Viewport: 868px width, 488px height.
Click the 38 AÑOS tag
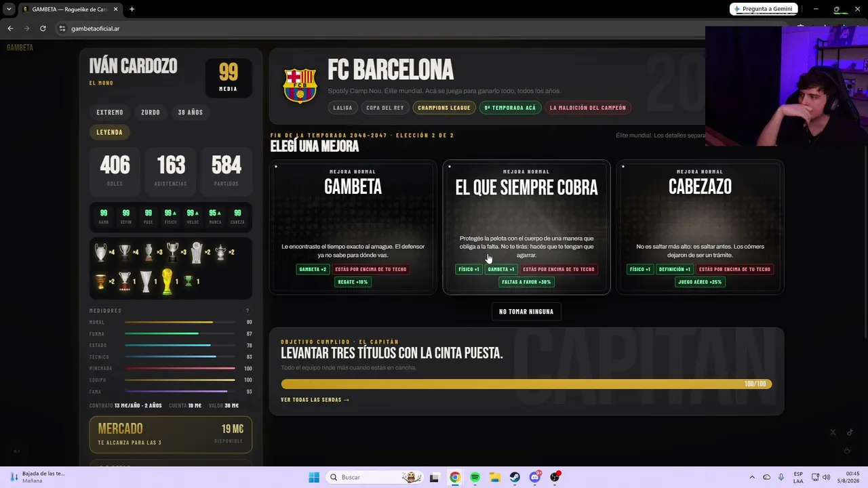(191, 113)
